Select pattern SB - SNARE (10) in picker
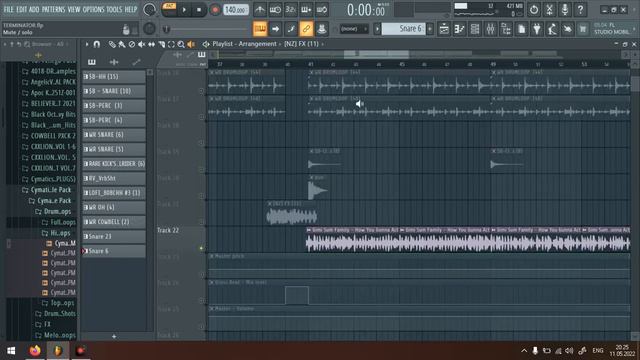The width and height of the screenshot is (640, 360). coord(114,91)
